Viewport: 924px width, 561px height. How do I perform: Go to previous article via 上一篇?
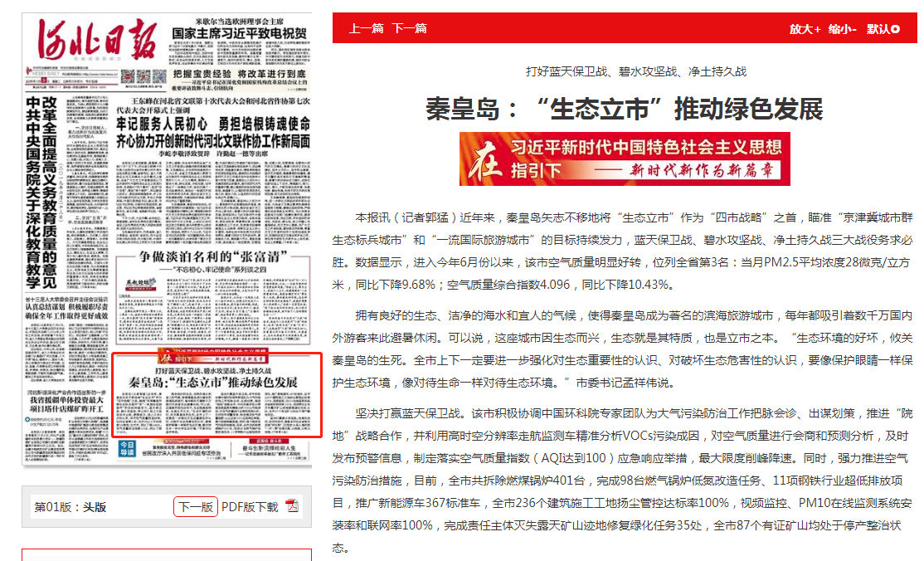[366, 28]
